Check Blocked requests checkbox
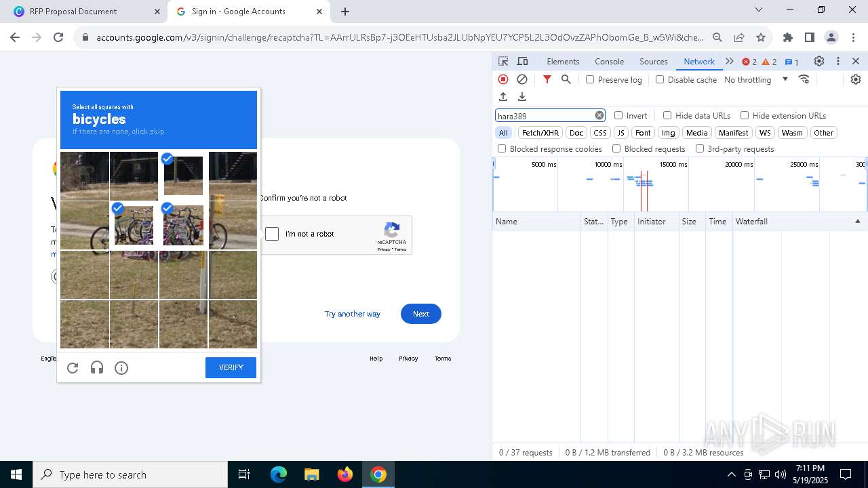The image size is (868, 488). click(616, 148)
